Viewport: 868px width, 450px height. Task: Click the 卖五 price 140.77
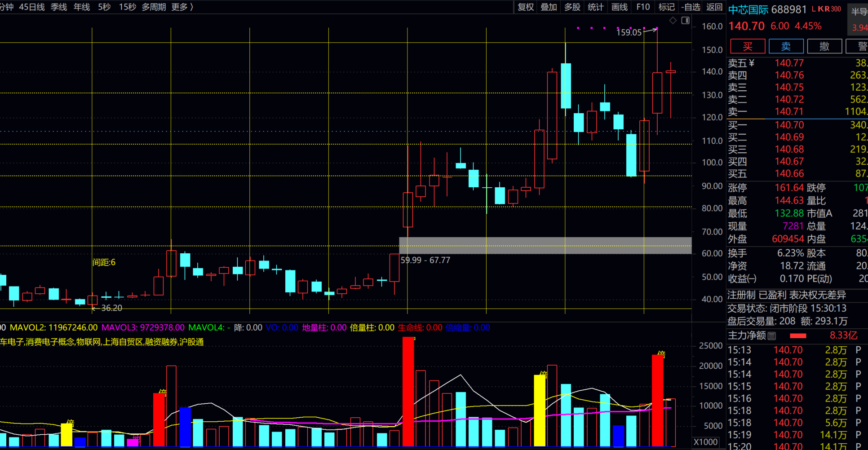(789, 63)
